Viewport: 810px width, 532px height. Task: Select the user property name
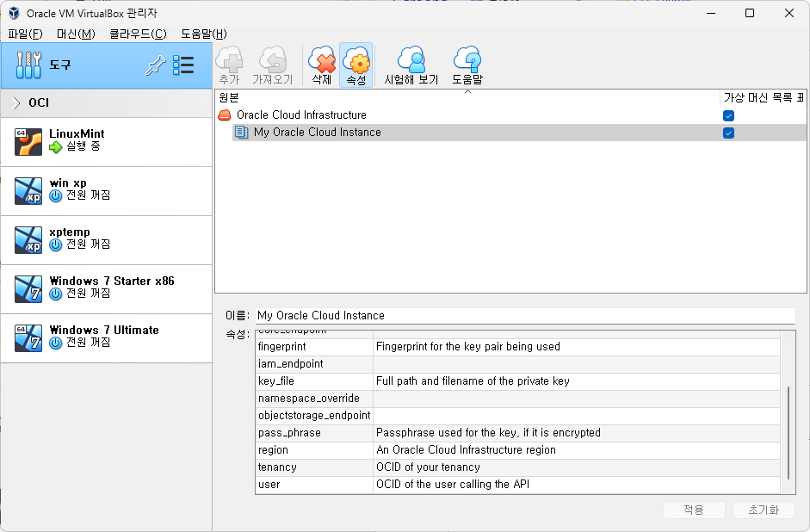[269, 485]
